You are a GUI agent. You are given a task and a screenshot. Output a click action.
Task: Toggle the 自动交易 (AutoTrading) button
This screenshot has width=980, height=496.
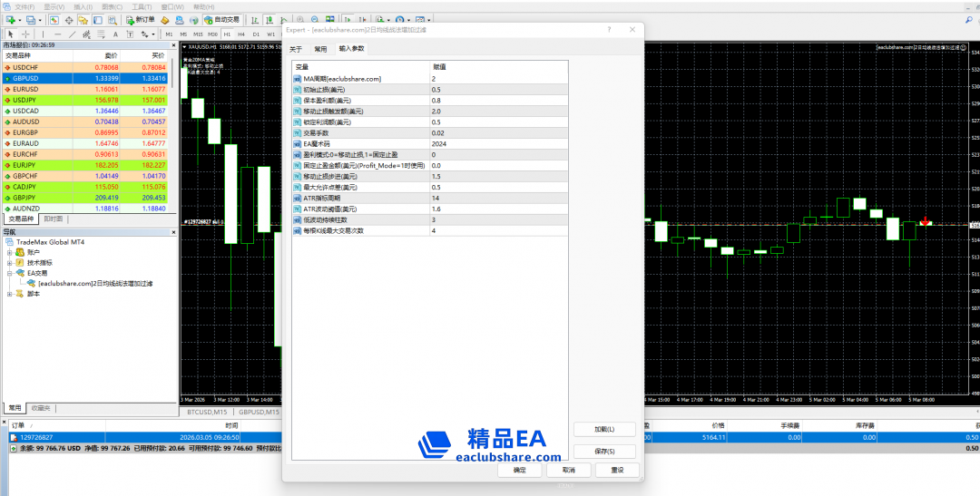tap(222, 19)
